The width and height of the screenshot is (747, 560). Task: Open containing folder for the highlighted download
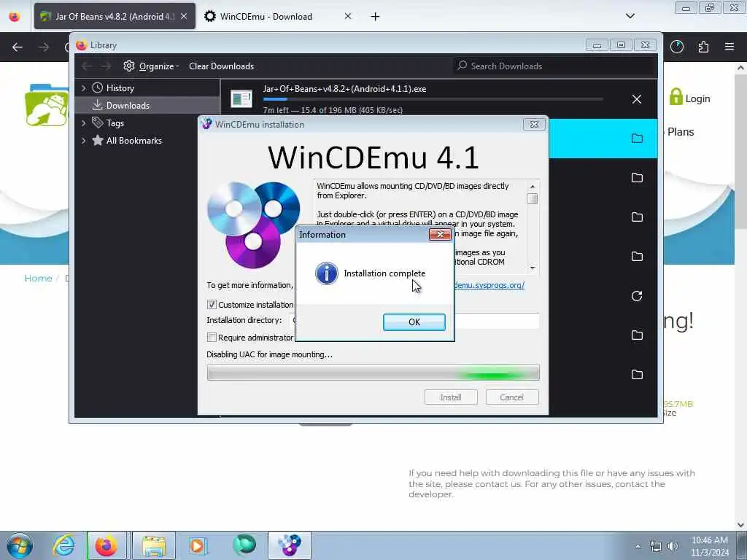637,138
